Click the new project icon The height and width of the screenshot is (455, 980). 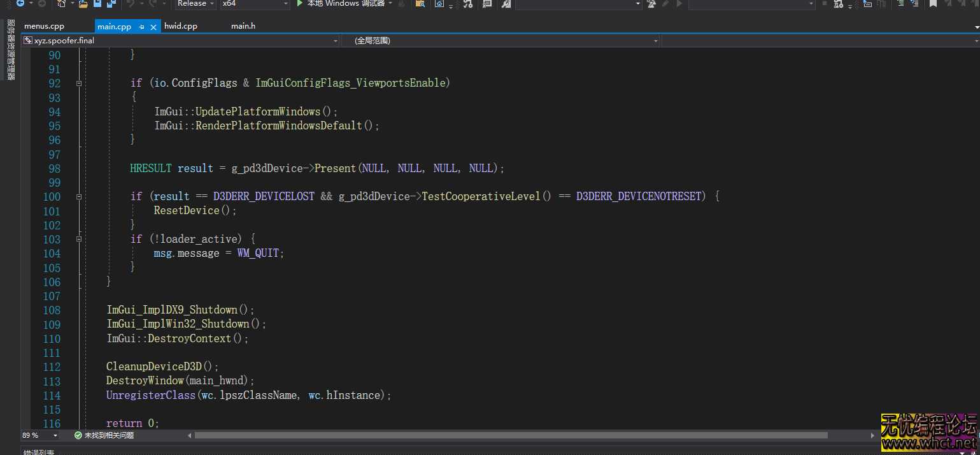coord(62,4)
